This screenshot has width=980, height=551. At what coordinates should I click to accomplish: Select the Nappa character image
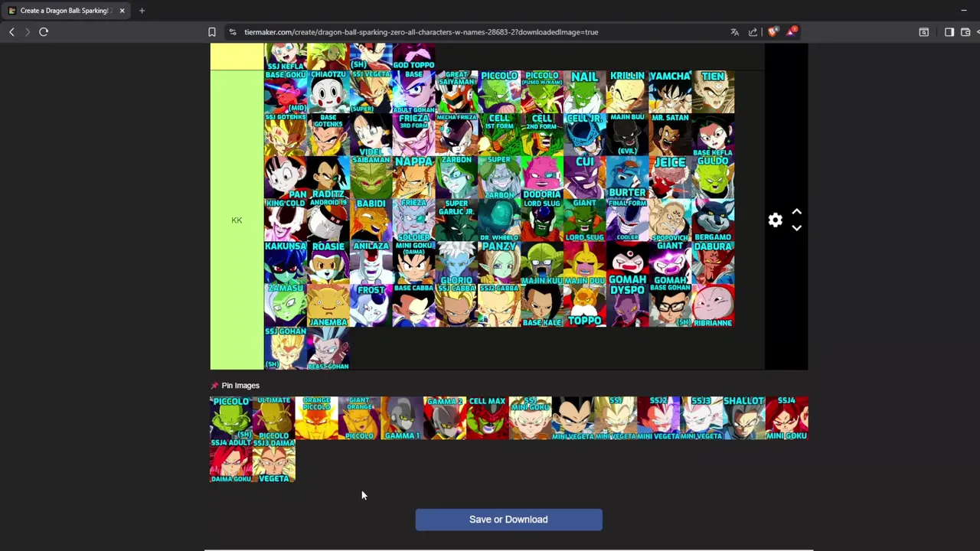414,178
